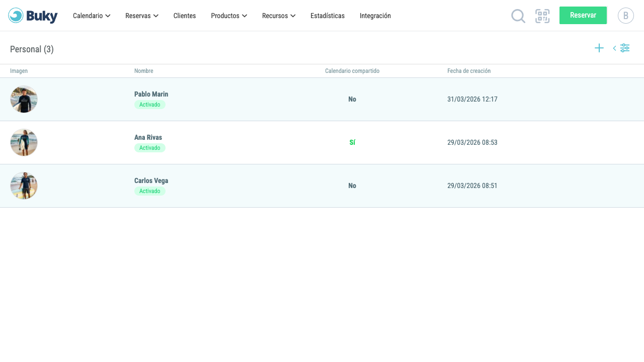
Task: Open Estadísticas menu item
Action: [328, 16]
